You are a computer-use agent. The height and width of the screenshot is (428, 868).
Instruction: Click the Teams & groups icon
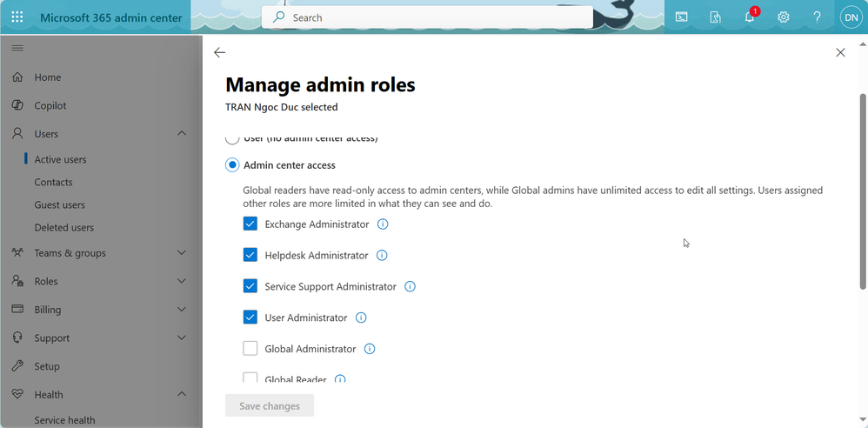pyautogui.click(x=17, y=252)
